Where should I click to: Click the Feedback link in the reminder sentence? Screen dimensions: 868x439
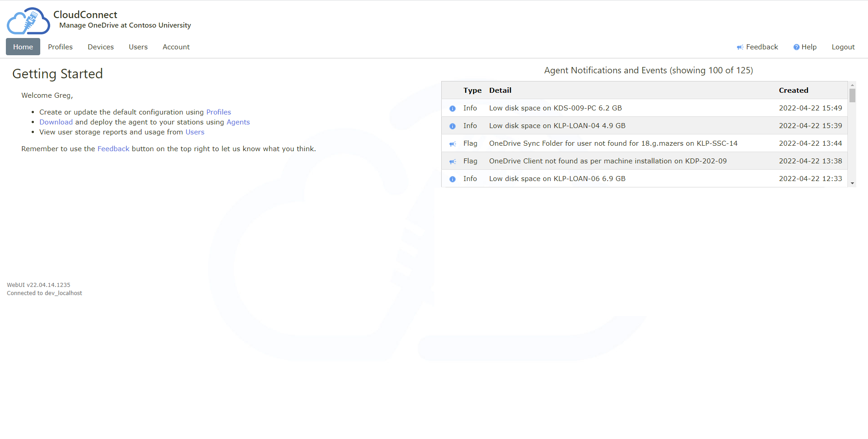click(x=113, y=149)
